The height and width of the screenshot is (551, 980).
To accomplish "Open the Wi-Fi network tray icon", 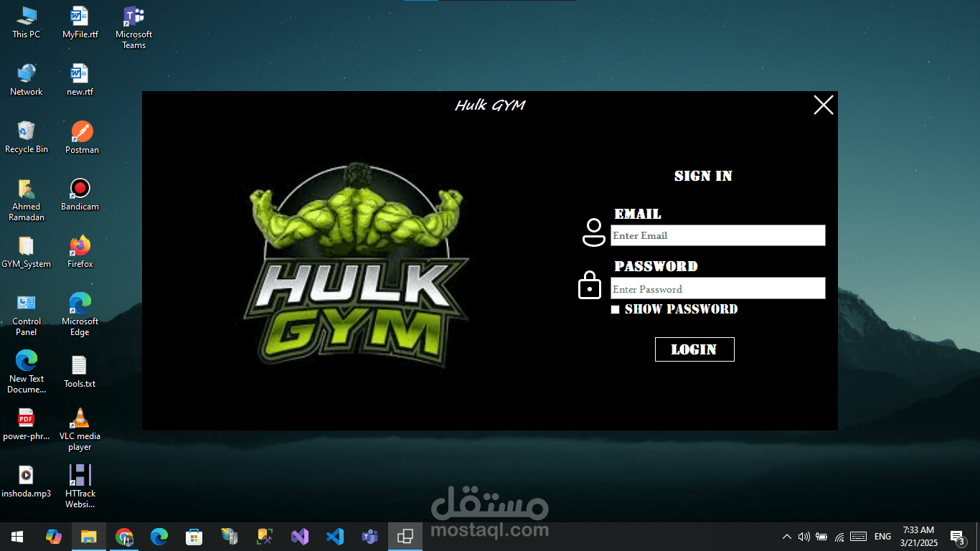I will pyautogui.click(x=839, y=537).
